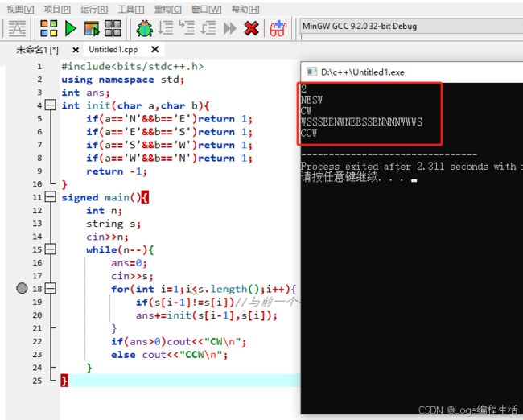Image resolution: width=523 pixels, height=420 pixels.
Task: Click the 'return -1;' line
Action: [x=117, y=171]
